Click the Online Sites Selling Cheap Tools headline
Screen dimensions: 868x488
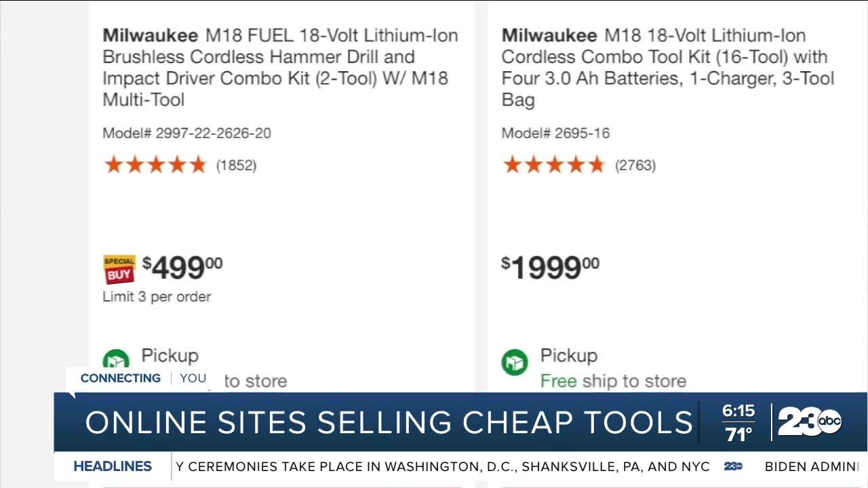coord(389,422)
